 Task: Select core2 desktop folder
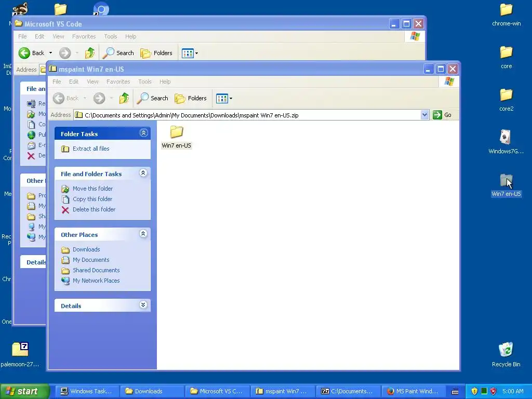[x=506, y=100]
